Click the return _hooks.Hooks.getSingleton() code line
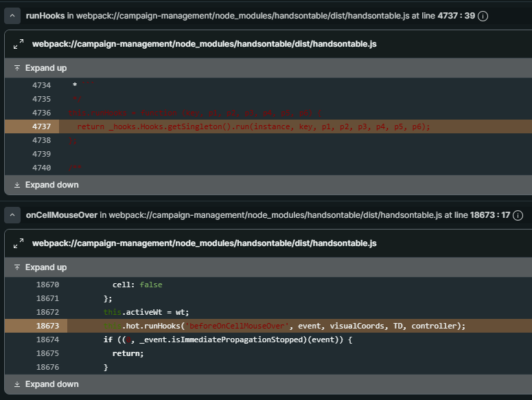This screenshot has height=400, width=532. pos(253,126)
